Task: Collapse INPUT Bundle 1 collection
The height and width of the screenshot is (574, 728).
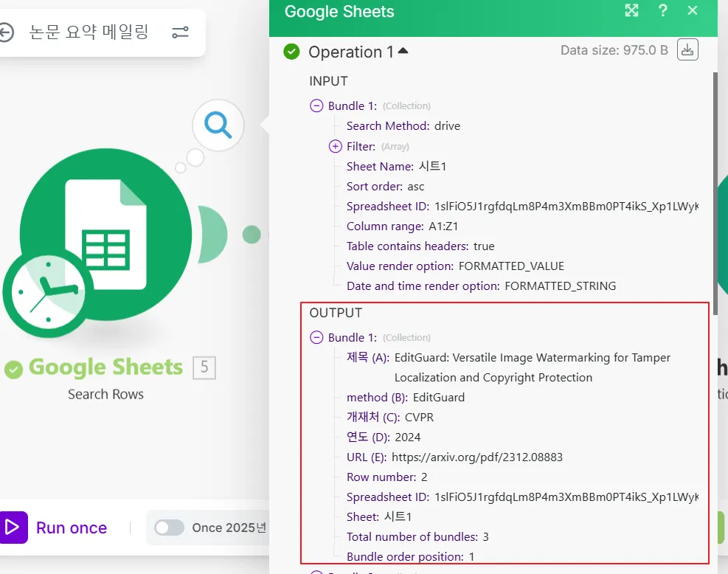Action: click(316, 106)
